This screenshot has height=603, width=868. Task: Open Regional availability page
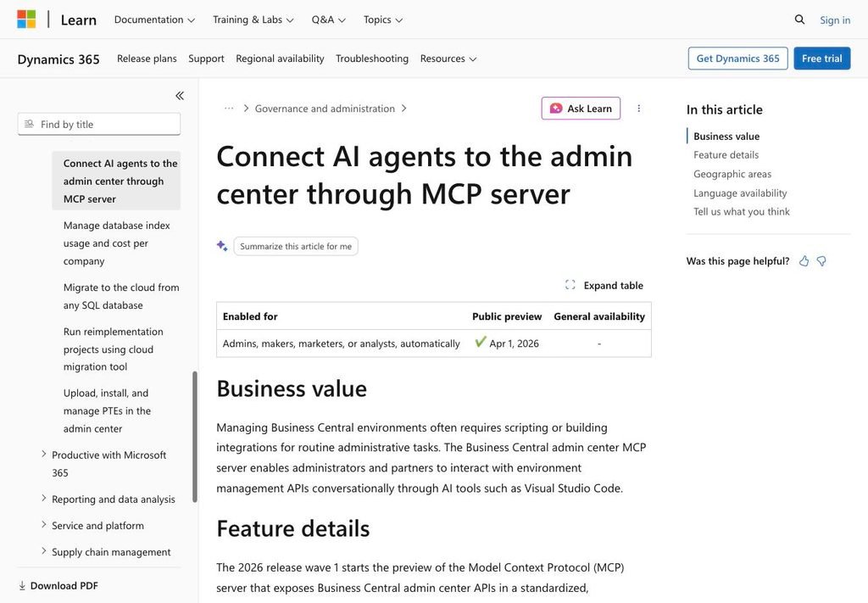coord(280,59)
